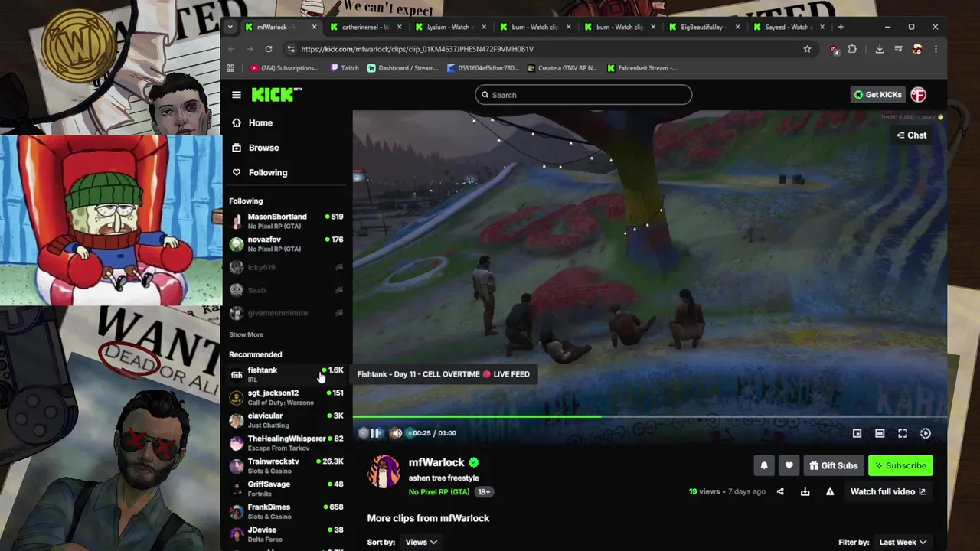The height and width of the screenshot is (551, 980).
Task: Open the Chrome three-dot menu
Action: tap(936, 49)
